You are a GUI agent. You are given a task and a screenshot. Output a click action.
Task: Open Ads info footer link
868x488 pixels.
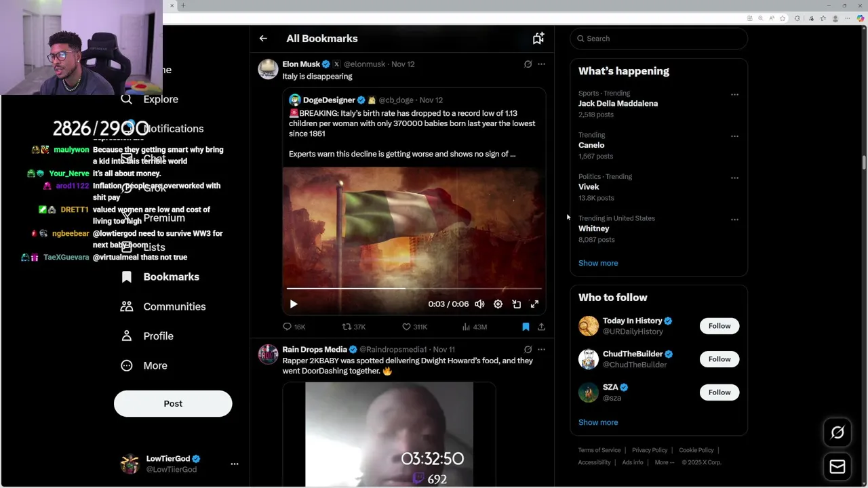coord(633,462)
